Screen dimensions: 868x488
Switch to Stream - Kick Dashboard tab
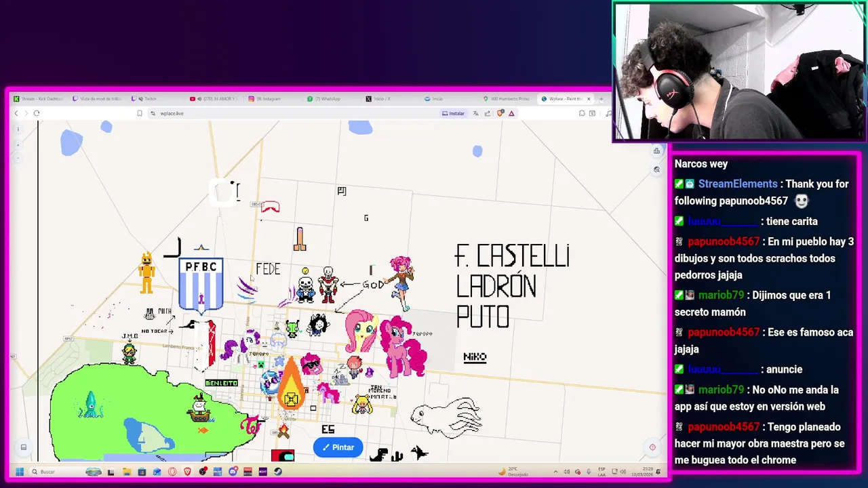coord(39,99)
